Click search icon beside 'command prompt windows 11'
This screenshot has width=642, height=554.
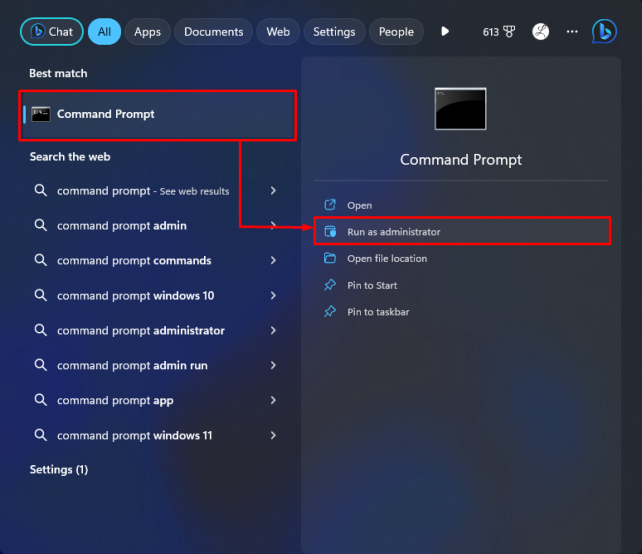click(x=40, y=435)
